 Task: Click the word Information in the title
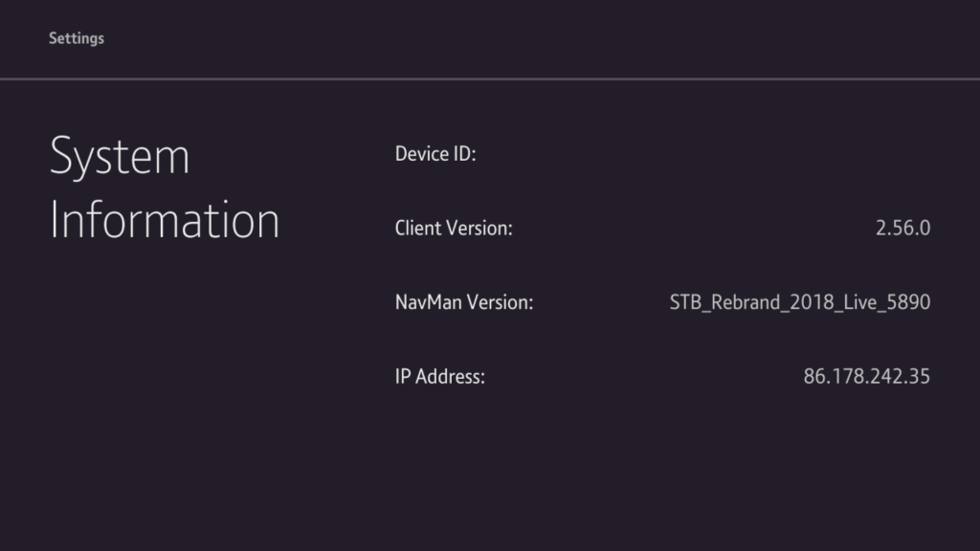tap(164, 220)
